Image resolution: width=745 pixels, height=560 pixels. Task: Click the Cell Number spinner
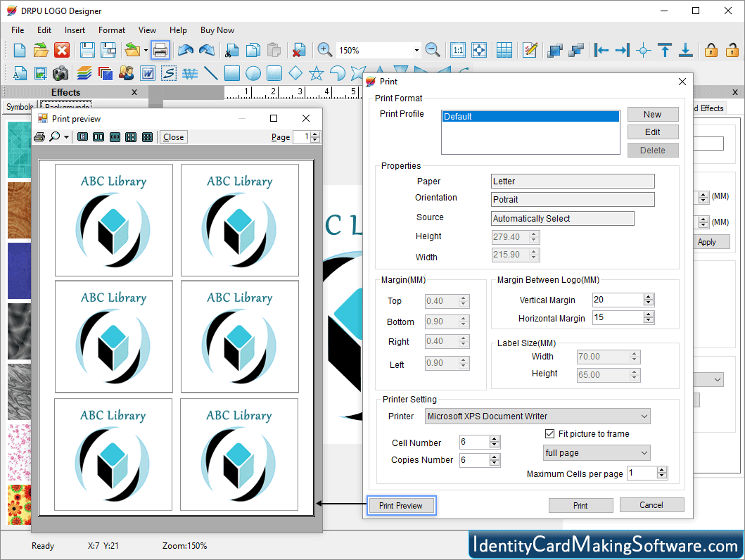[495, 443]
